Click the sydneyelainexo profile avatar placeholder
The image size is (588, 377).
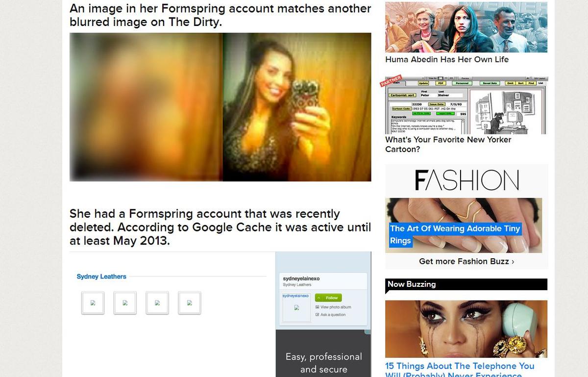coord(296,308)
